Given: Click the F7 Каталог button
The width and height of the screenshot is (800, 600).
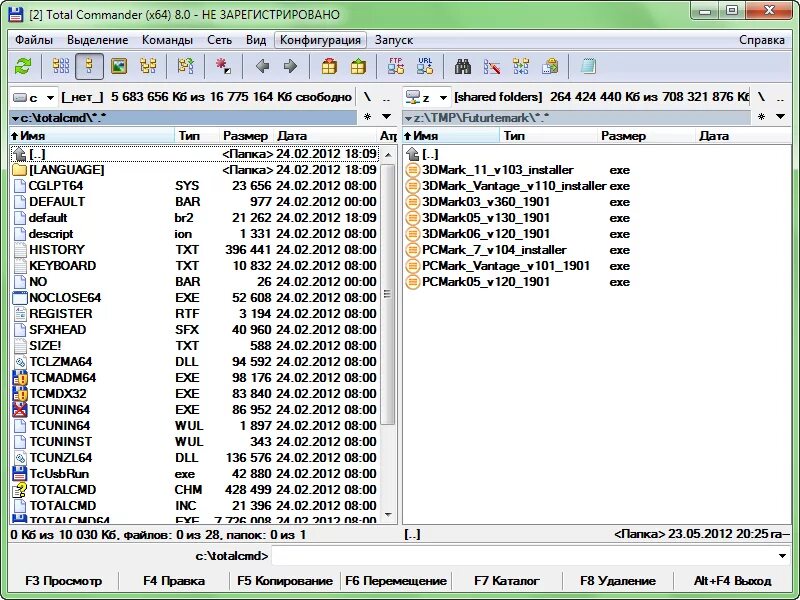Looking at the screenshot, I should pos(507,581).
